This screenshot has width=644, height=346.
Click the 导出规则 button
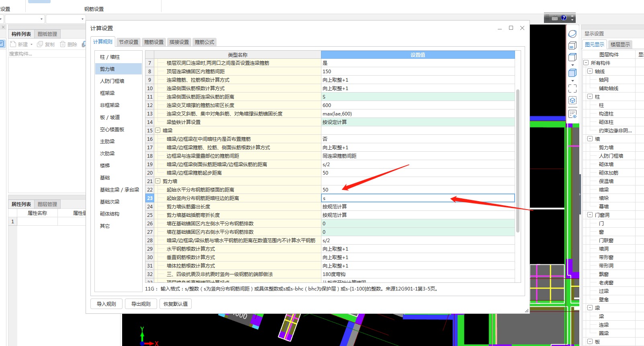click(141, 304)
